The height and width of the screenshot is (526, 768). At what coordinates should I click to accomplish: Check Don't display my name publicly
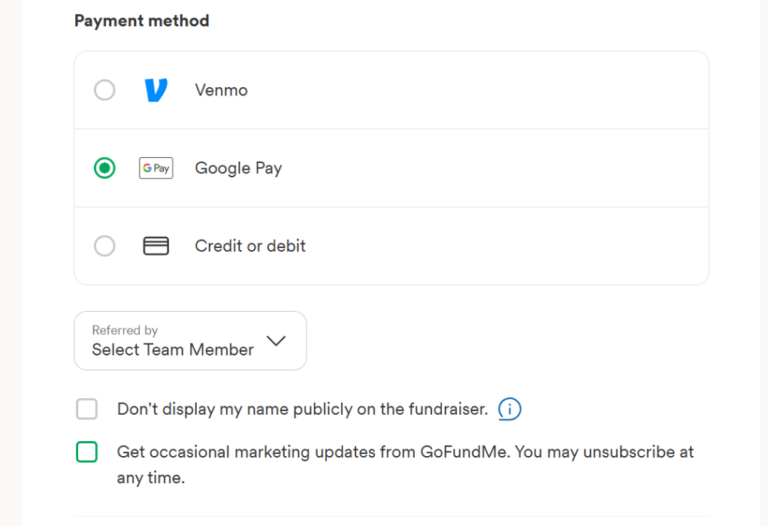pos(87,409)
